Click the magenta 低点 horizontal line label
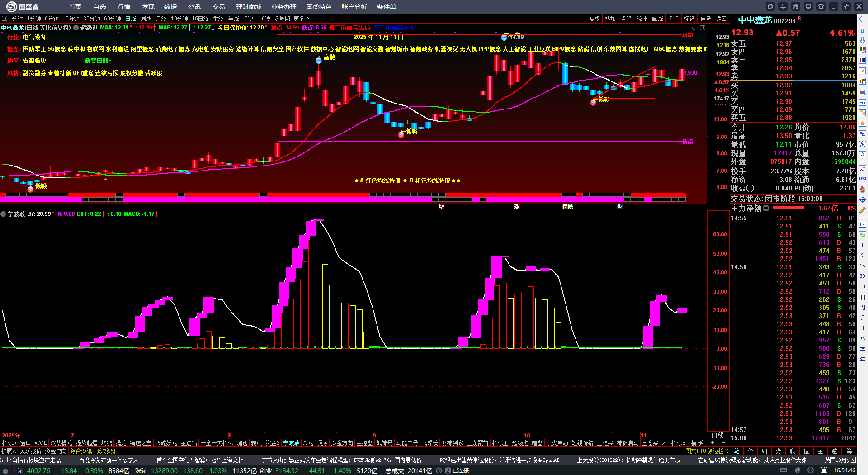868x475 pixels. 688,142
